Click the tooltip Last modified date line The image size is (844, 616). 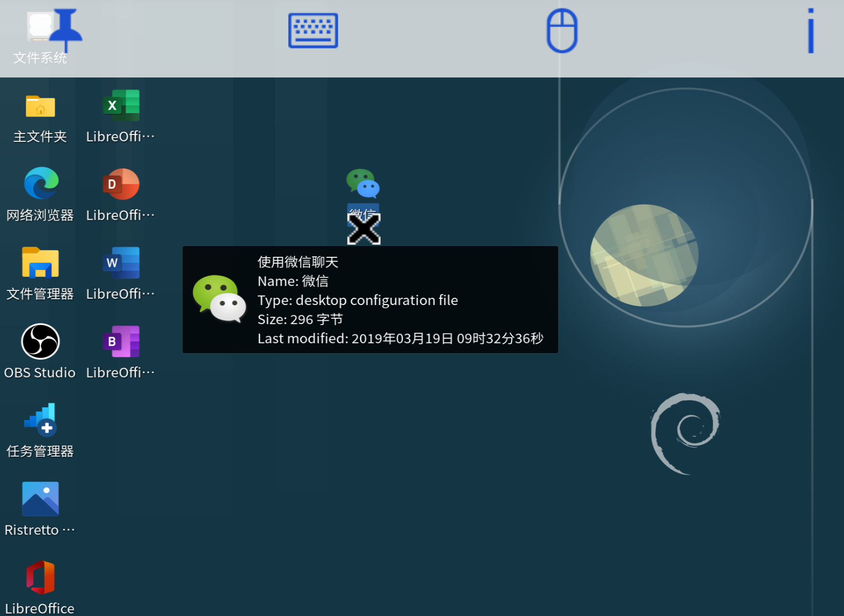pos(400,338)
